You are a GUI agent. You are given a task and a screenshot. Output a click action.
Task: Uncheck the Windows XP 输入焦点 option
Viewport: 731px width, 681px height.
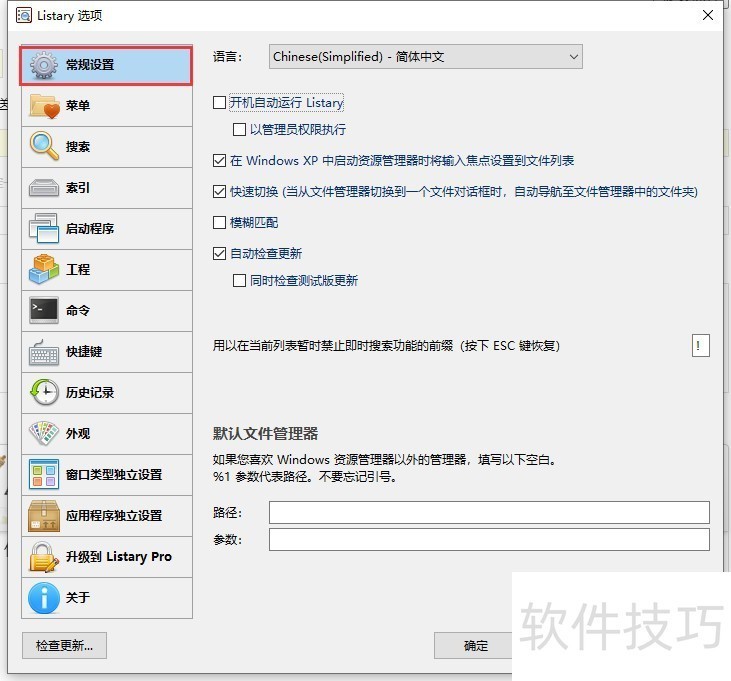(219, 161)
